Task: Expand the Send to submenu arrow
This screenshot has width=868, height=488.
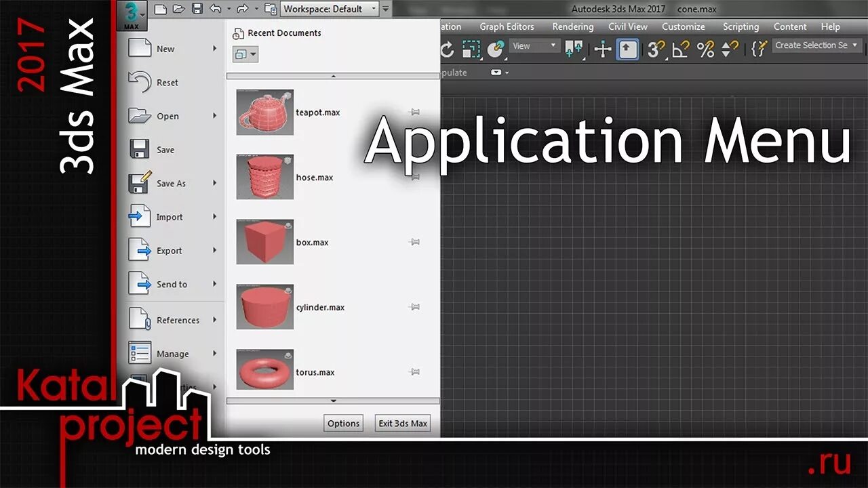Action: 214,284
